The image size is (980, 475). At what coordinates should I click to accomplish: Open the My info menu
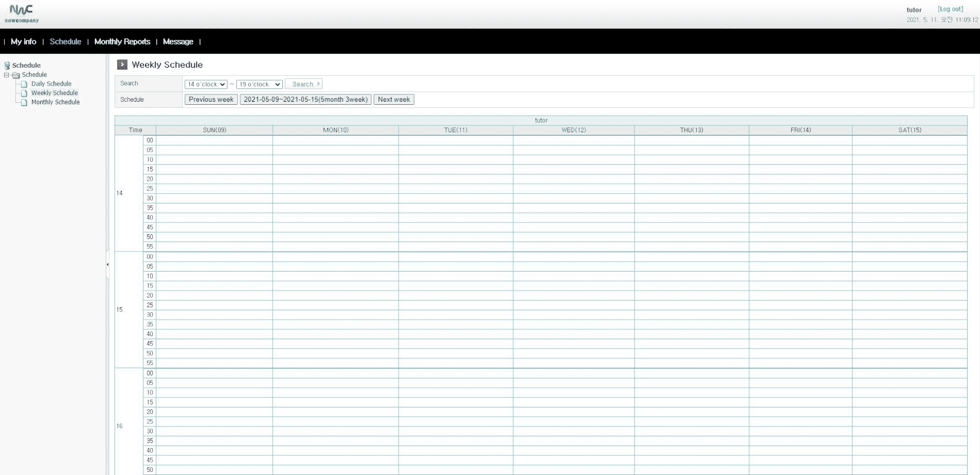pos(23,42)
